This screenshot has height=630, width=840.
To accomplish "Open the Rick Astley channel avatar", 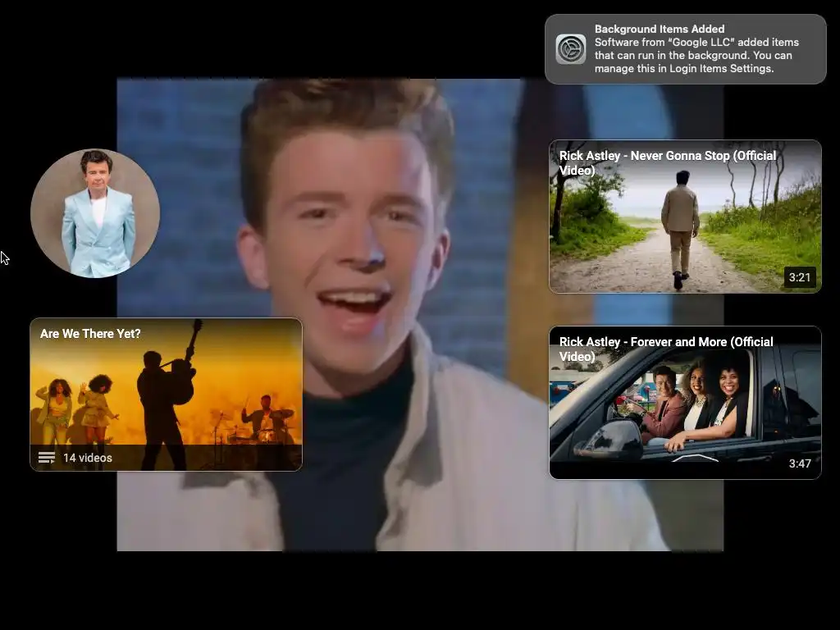I will (x=95, y=213).
